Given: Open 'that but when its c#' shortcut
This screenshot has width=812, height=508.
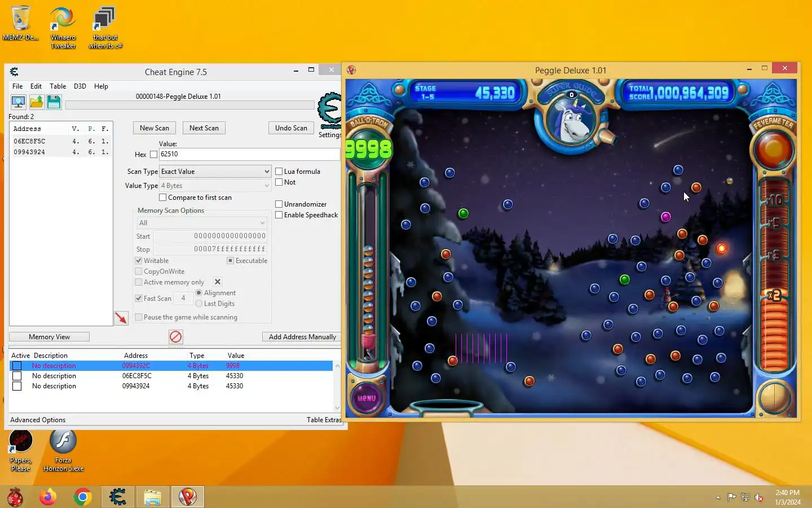Looking at the screenshot, I should point(105,28).
